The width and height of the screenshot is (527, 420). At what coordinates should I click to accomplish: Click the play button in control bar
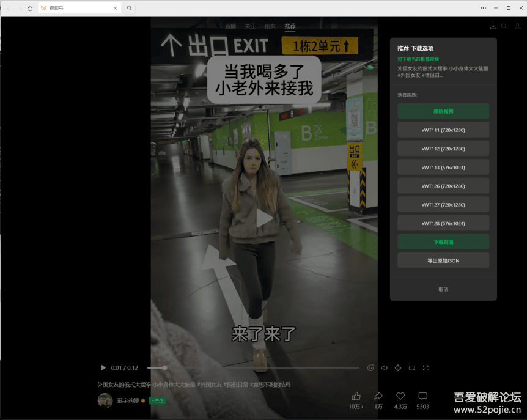(103, 368)
